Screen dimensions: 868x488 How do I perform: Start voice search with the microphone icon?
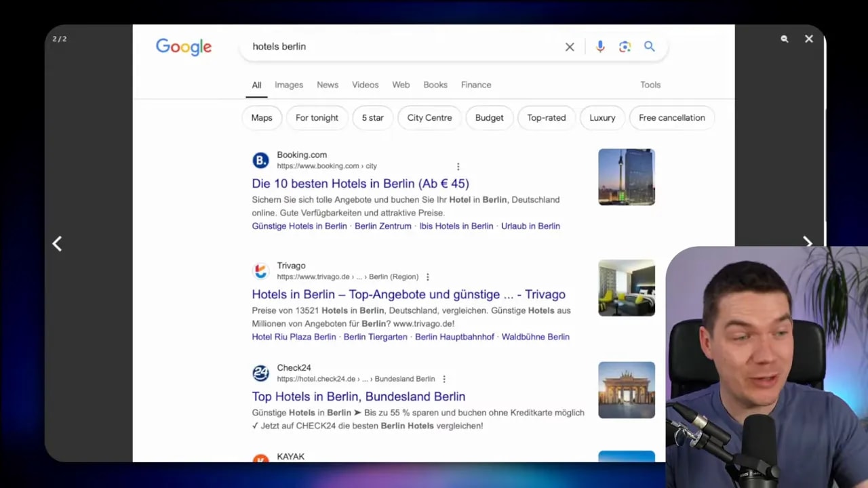tap(600, 47)
